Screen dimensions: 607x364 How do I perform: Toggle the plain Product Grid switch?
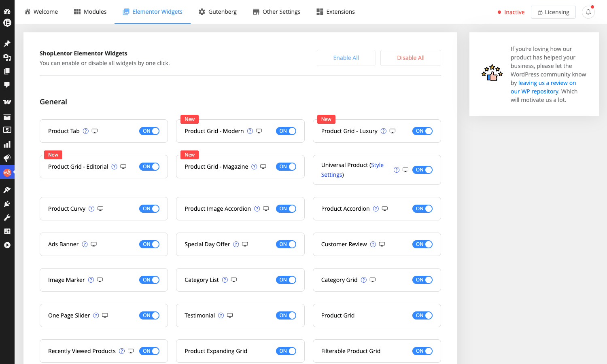(422, 315)
